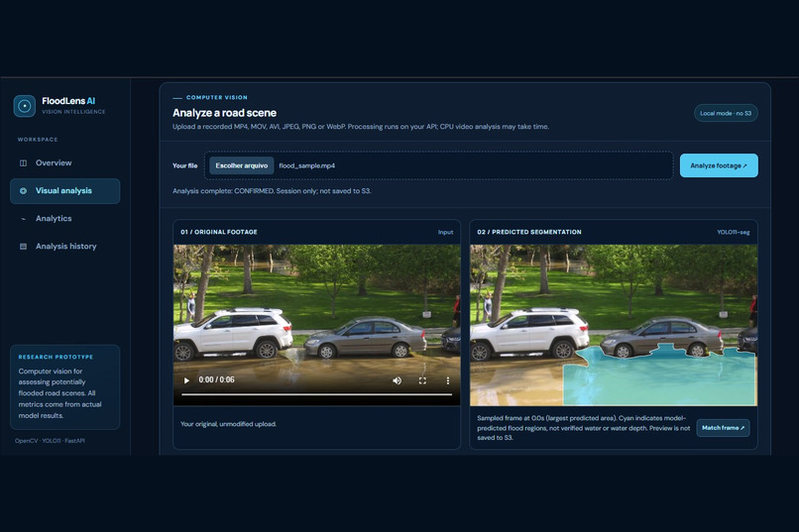Click the Analytics trend icon

tap(23, 219)
